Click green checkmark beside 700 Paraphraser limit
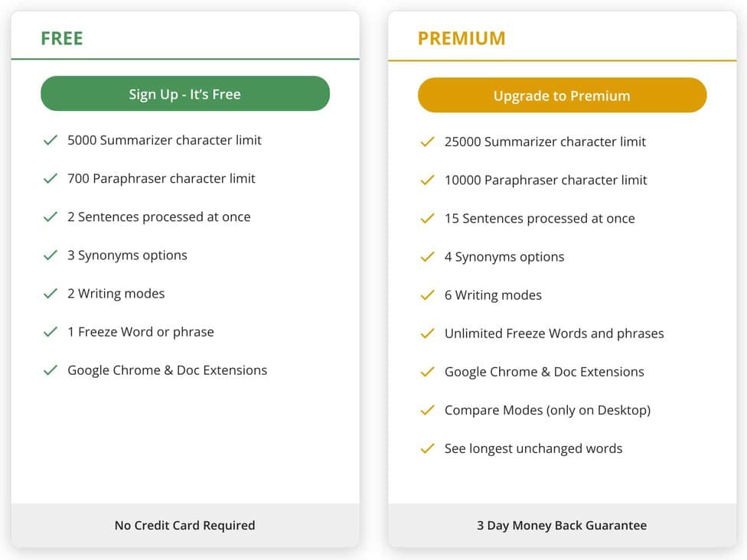This screenshot has height=560, width=747. point(51,178)
